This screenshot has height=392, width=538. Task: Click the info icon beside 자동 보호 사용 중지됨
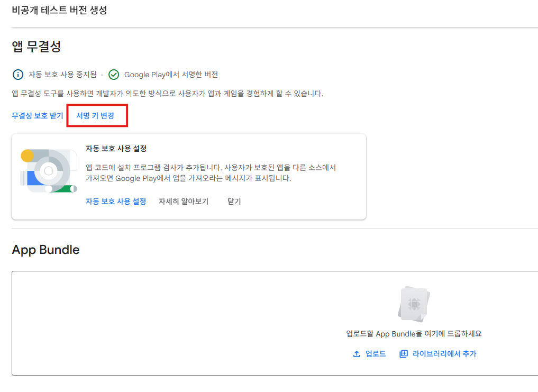tap(18, 75)
